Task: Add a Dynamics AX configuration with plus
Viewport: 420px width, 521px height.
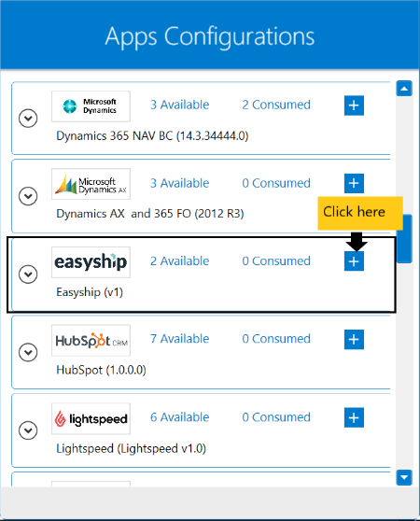Action: click(x=354, y=183)
